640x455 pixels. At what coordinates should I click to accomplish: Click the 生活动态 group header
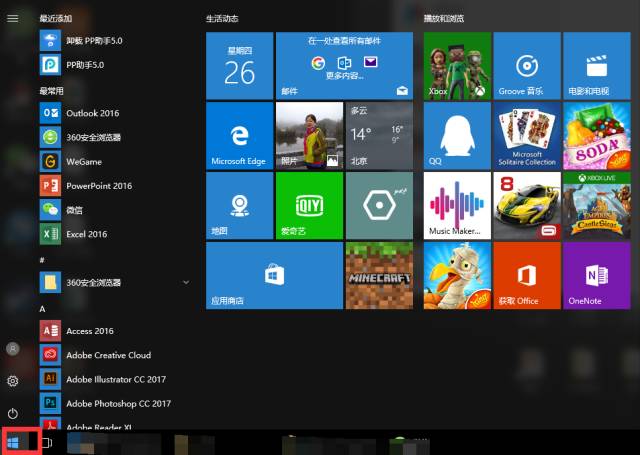pyautogui.click(x=222, y=18)
